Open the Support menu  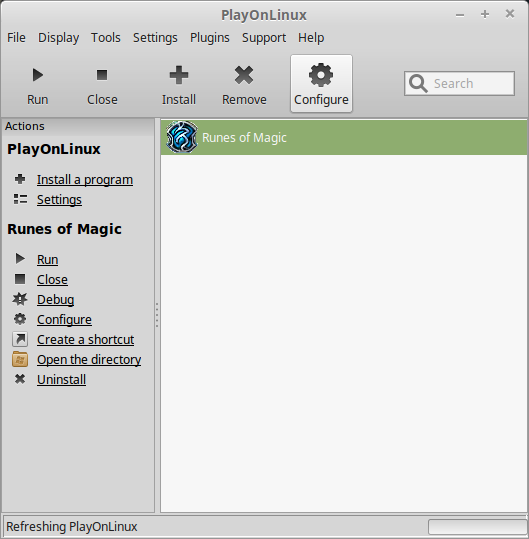point(264,37)
